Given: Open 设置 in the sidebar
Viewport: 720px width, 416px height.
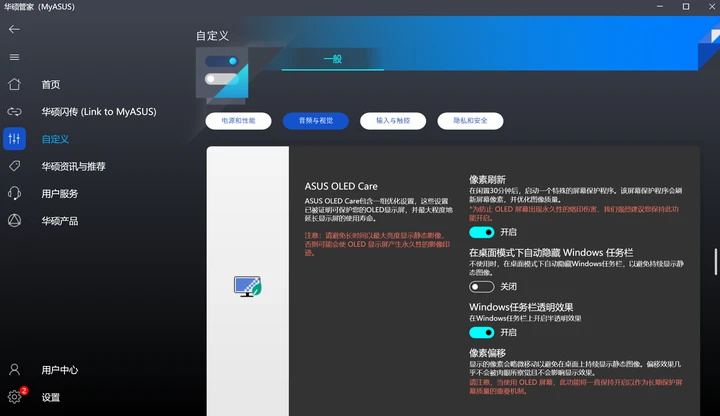Looking at the screenshot, I should [51, 397].
